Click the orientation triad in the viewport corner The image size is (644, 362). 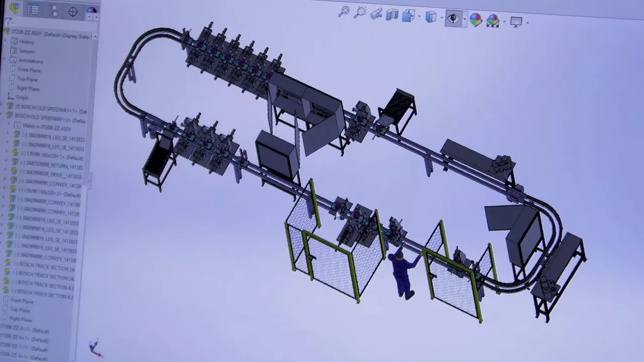(95, 348)
